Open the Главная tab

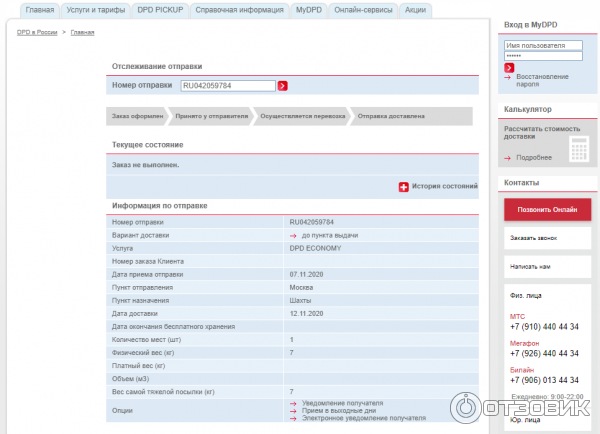40,10
